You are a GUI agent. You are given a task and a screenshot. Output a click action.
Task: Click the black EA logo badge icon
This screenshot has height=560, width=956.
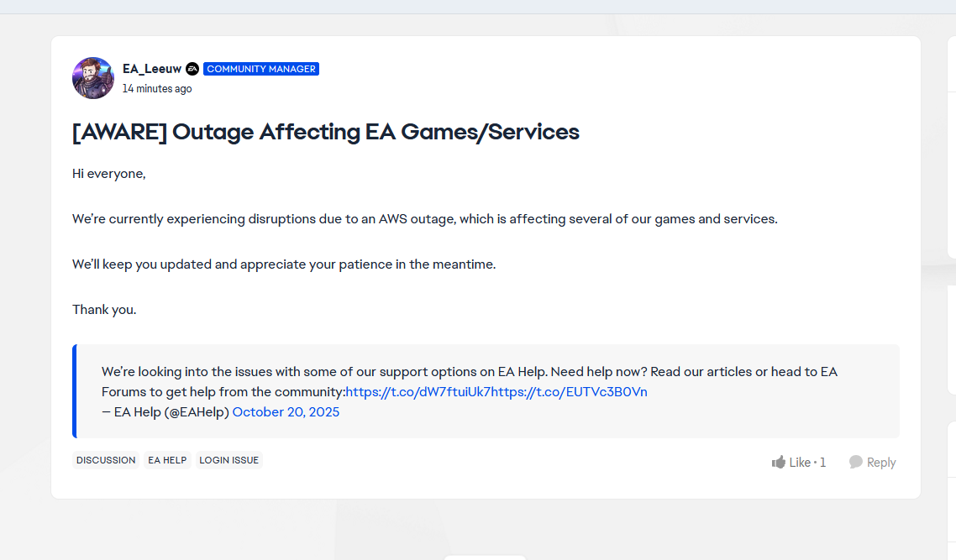[x=192, y=69]
